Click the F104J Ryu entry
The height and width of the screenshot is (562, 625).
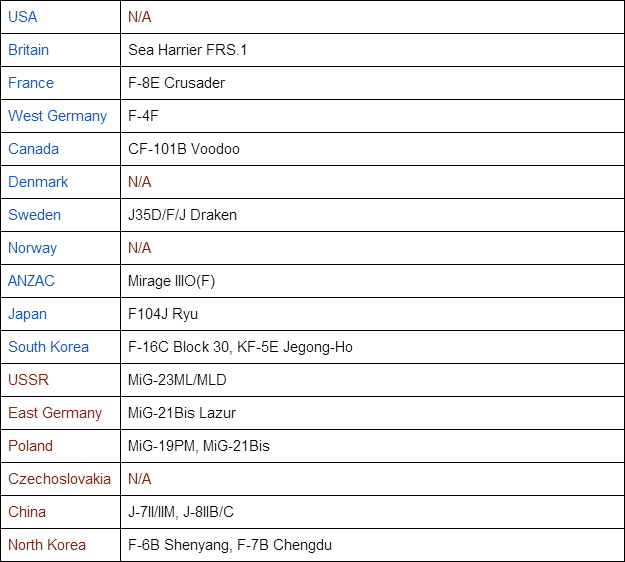coord(163,314)
